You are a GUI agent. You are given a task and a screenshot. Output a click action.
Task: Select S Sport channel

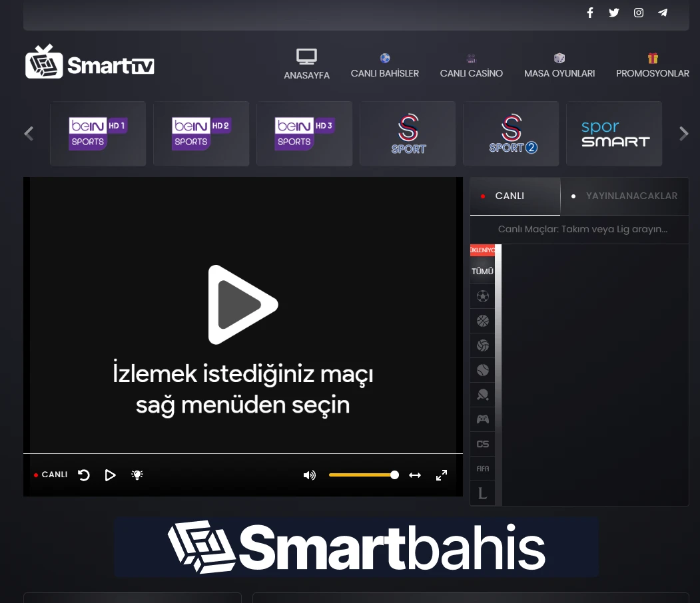coord(408,133)
